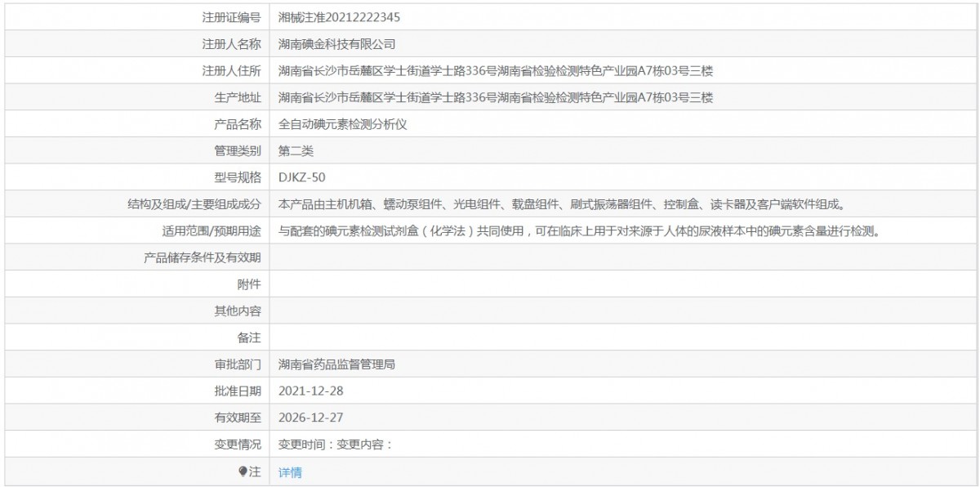Click the address in the 生产地址 row
Viewport: 980px width, 487px height.
click(496, 97)
